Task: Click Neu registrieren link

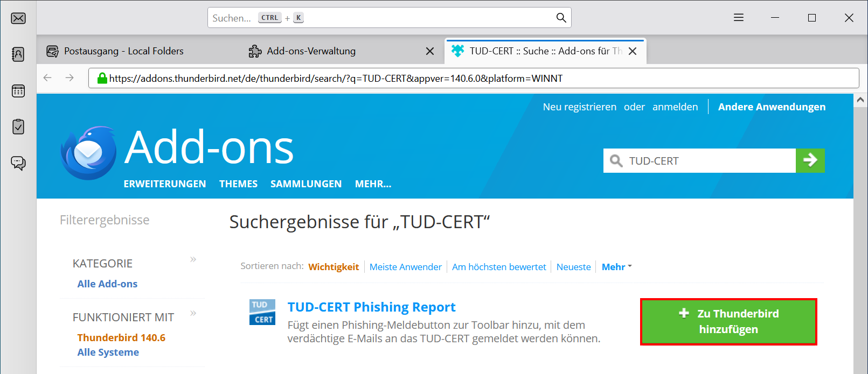Action: tap(580, 107)
